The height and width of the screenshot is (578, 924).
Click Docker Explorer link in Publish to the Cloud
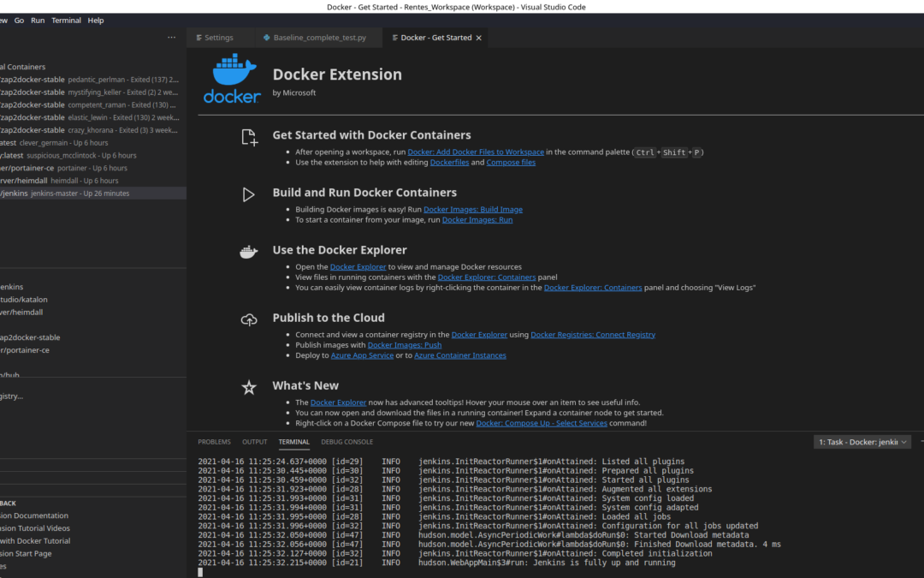(x=479, y=335)
